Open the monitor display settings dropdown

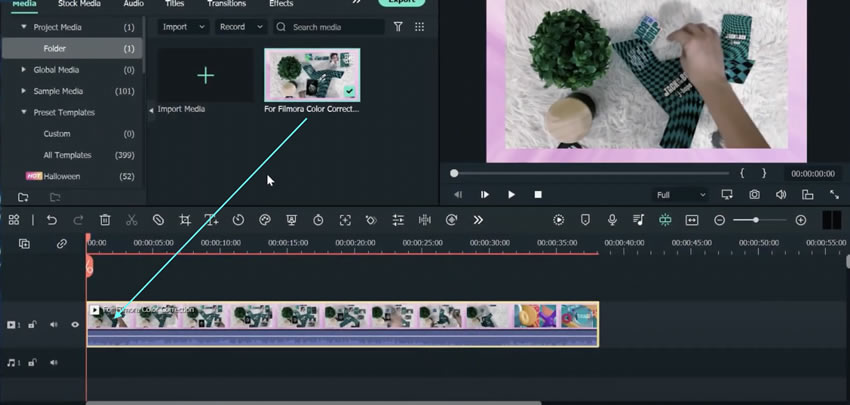[727, 195]
